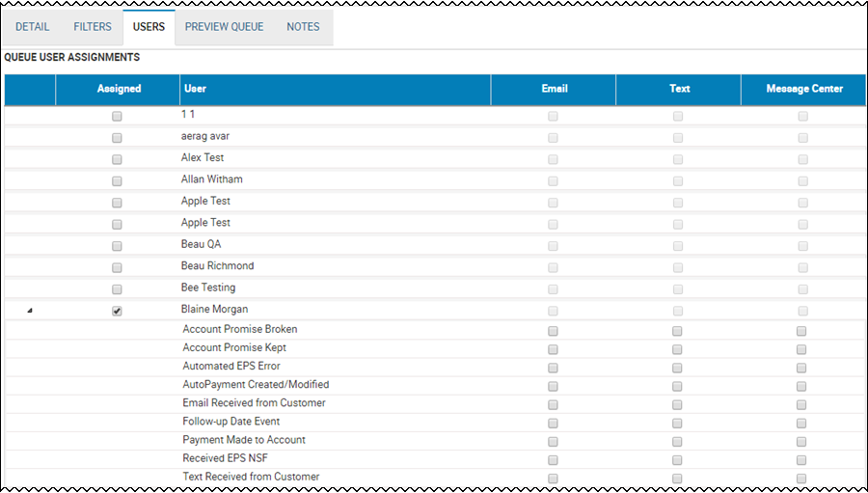
Task: Check Message Center for Payment Made to Account
Action: tap(801, 442)
